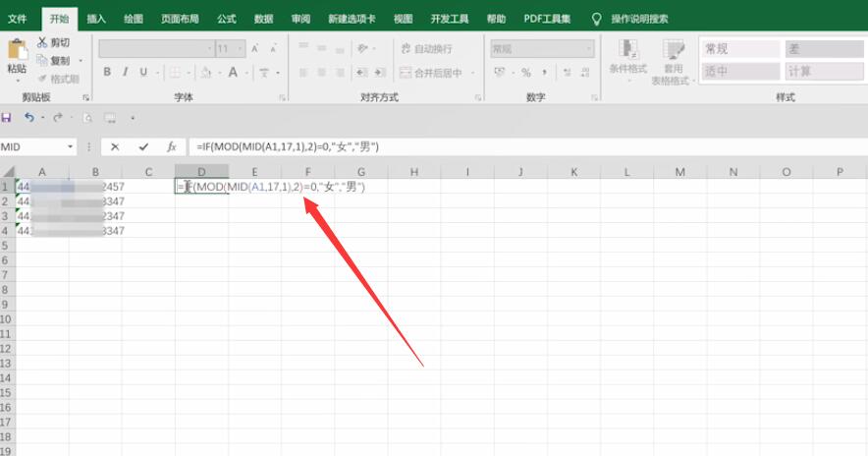Toggle Italic formatting (I)
Image resolution: width=868 pixels, height=456 pixels.
coord(125,72)
